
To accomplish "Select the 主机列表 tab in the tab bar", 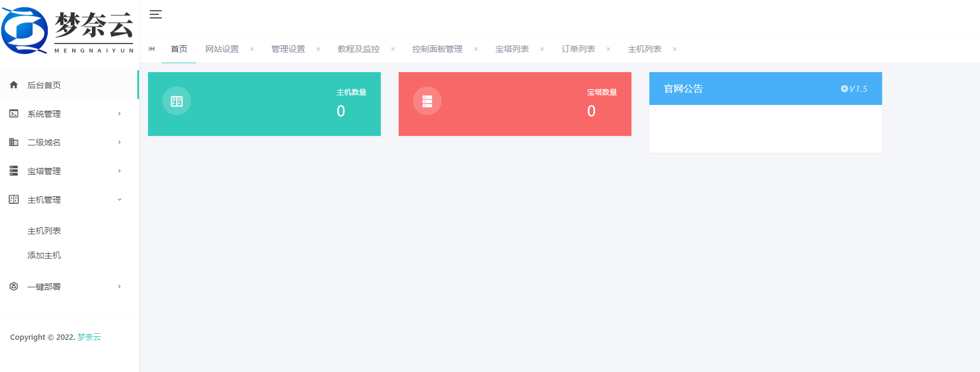I will 645,49.
